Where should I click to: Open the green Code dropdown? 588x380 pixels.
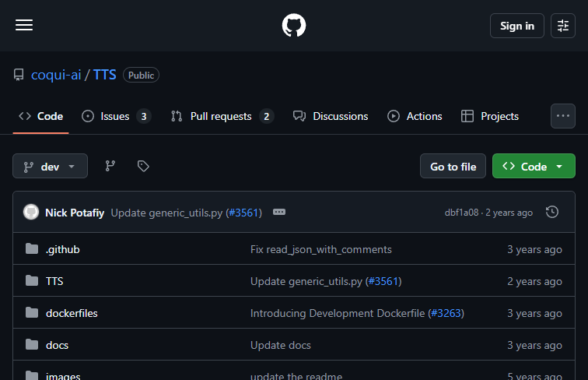(x=534, y=166)
